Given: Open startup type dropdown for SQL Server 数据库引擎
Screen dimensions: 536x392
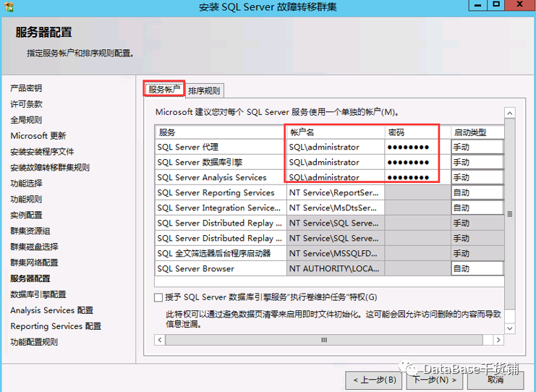Looking at the screenshot, I should pos(477,162).
